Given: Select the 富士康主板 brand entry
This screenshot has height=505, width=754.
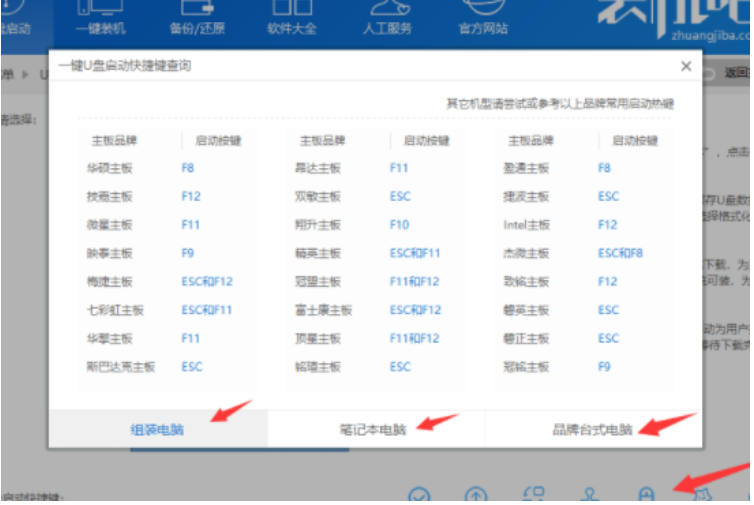Looking at the screenshot, I should coord(324,310).
